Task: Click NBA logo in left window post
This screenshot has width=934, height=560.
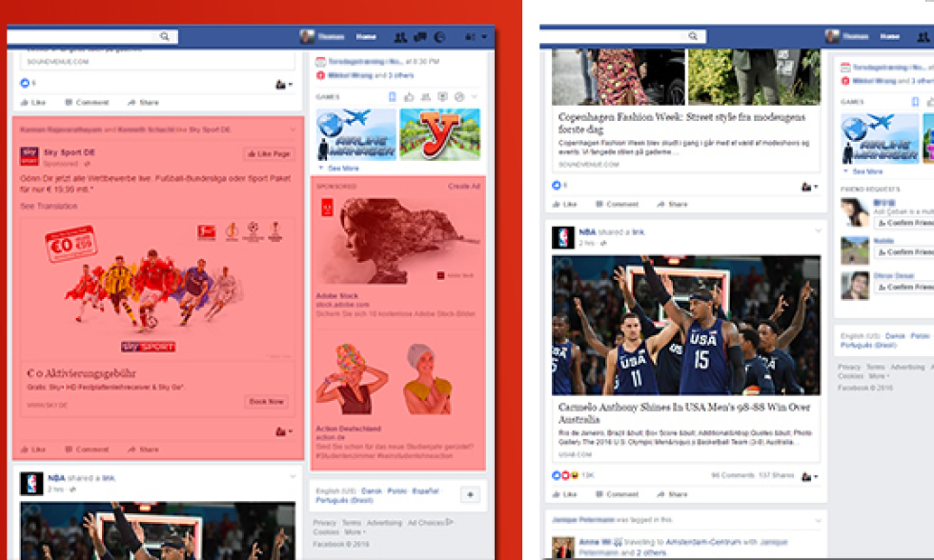Action: point(31,484)
